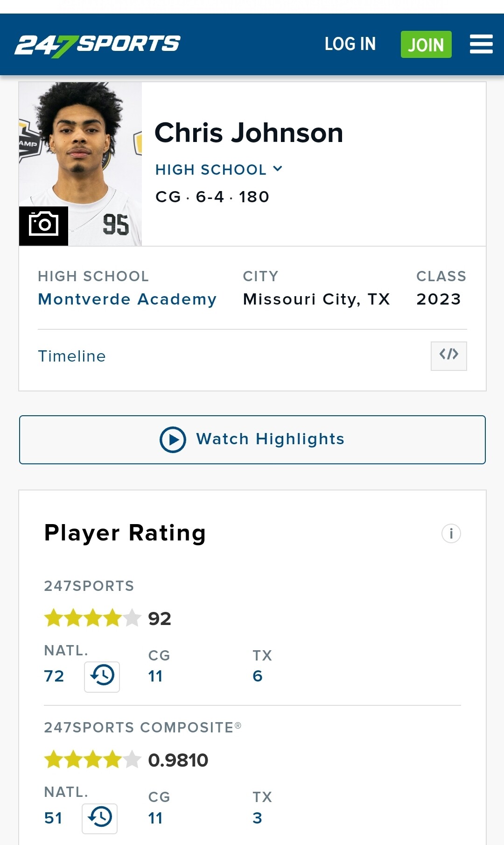This screenshot has width=504, height=845.
Task: Click the LOG IN link
Action: point(350,44)
